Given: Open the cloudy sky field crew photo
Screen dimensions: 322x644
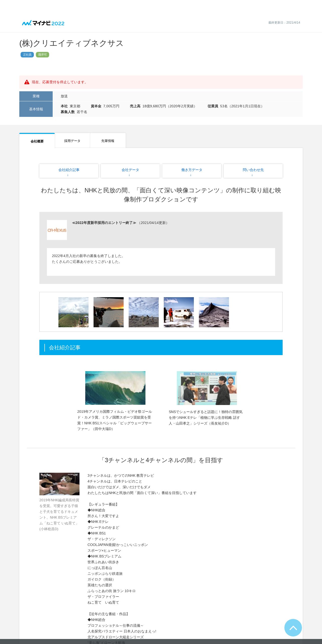Looking at the screenshot, I should (144, 312).
